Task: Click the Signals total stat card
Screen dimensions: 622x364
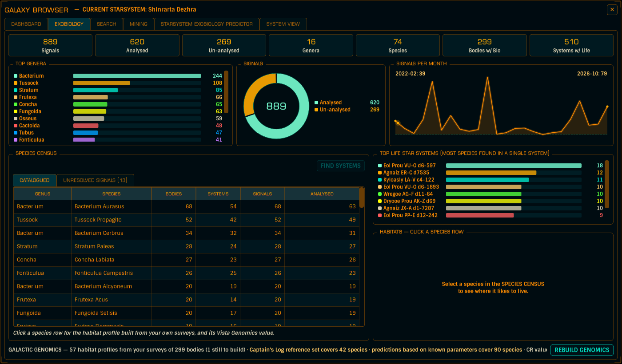Action: click(x=50, y=45)
